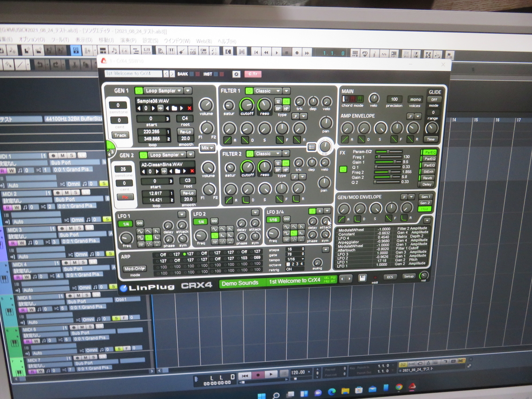Viewport: 532px width, 399px height.
Task: Remove Sample38.WAV with the red X icon
Action: 189,108
